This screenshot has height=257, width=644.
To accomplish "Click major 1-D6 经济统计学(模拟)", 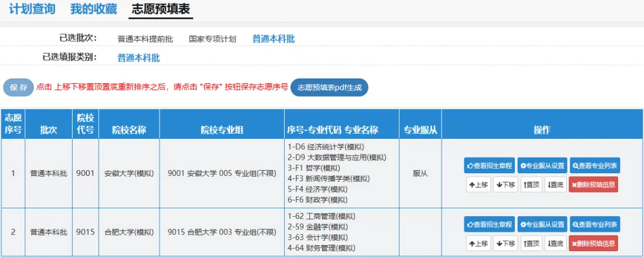I will [326, 147].
